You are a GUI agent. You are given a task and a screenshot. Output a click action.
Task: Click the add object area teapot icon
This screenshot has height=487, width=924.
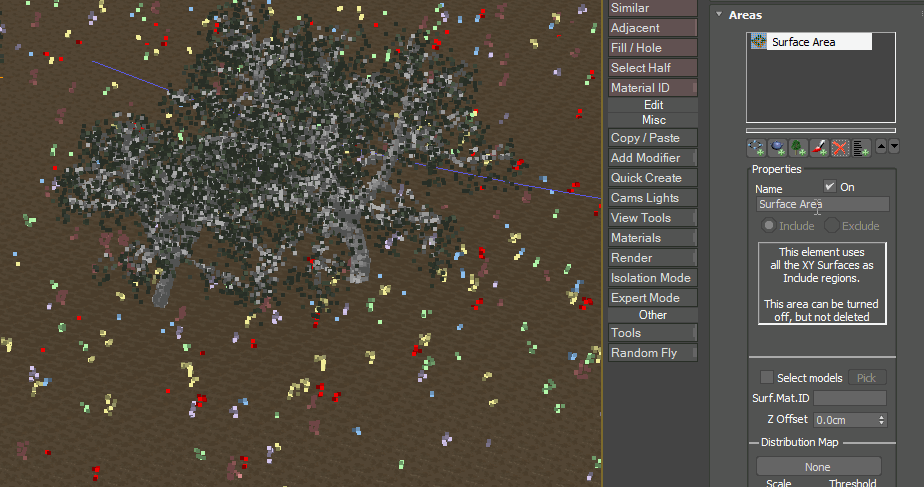coord(778,148)
